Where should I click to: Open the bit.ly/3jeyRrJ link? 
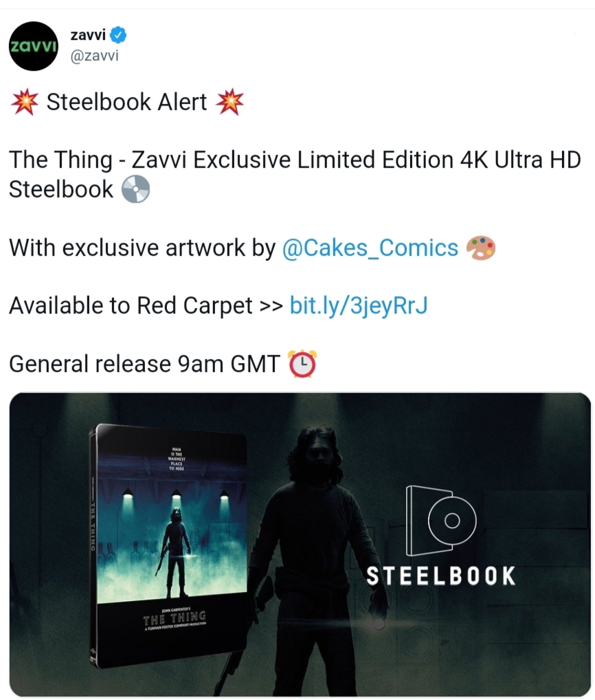click(x=359, y=306)
